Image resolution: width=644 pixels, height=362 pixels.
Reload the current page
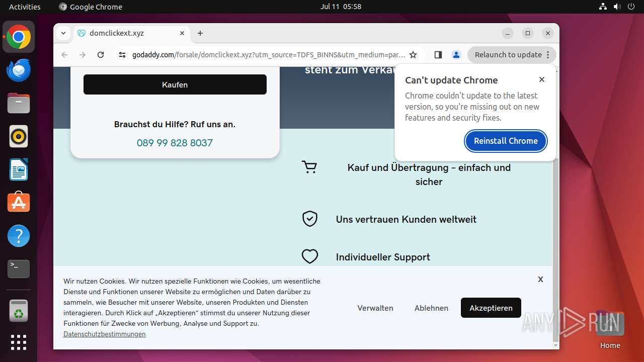point(101,55)
